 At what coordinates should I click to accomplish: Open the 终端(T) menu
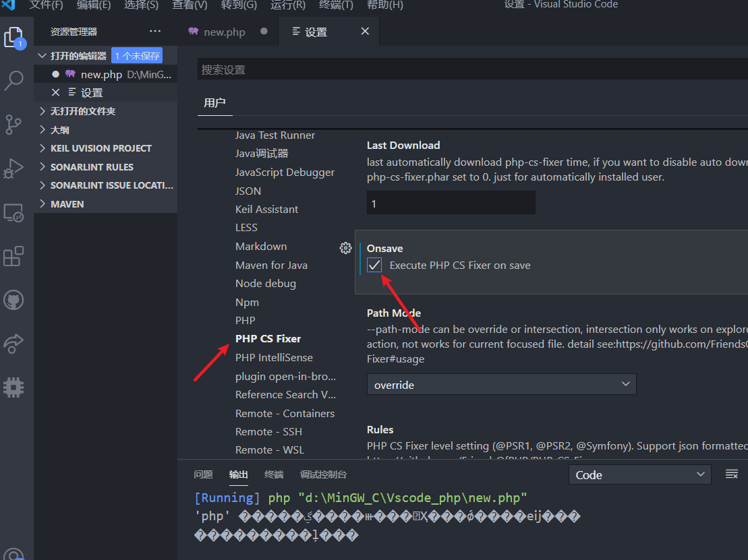click(336, 5)
